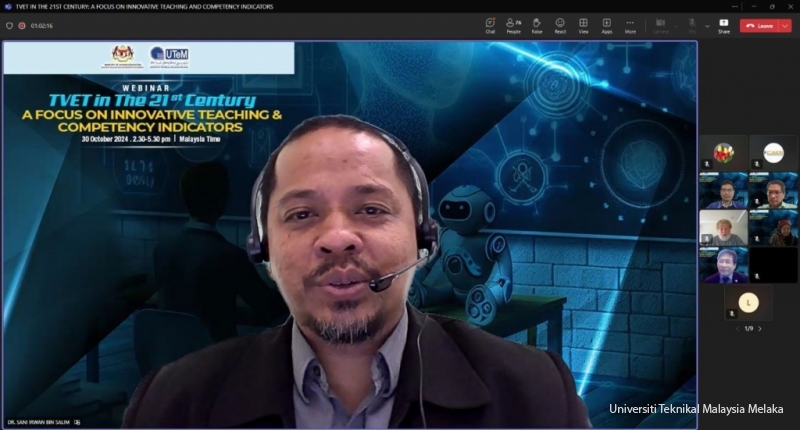Image resolution: width=800 pixels, height=430 pixels.
Task: Go to next participant page
Action: [760, 328]
